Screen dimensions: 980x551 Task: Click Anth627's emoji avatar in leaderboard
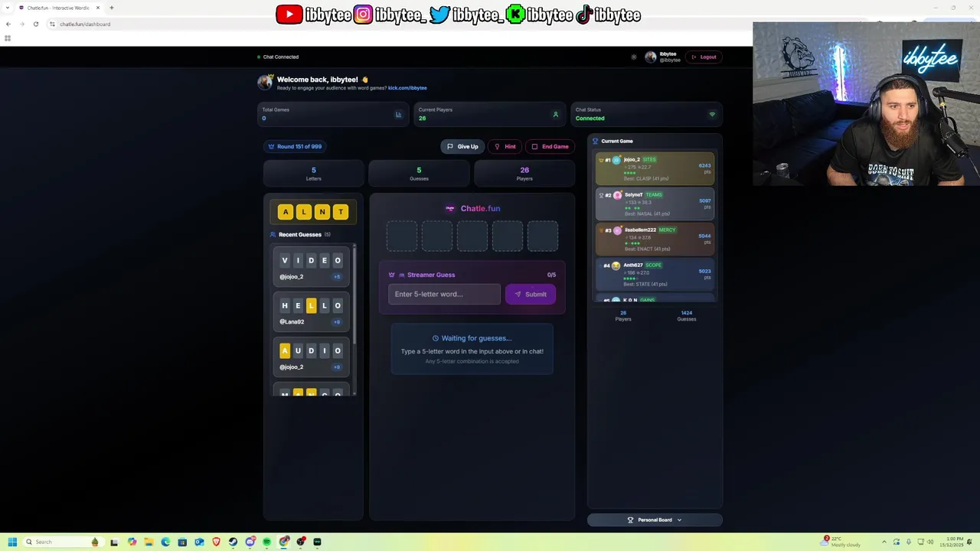pos(616,266)
